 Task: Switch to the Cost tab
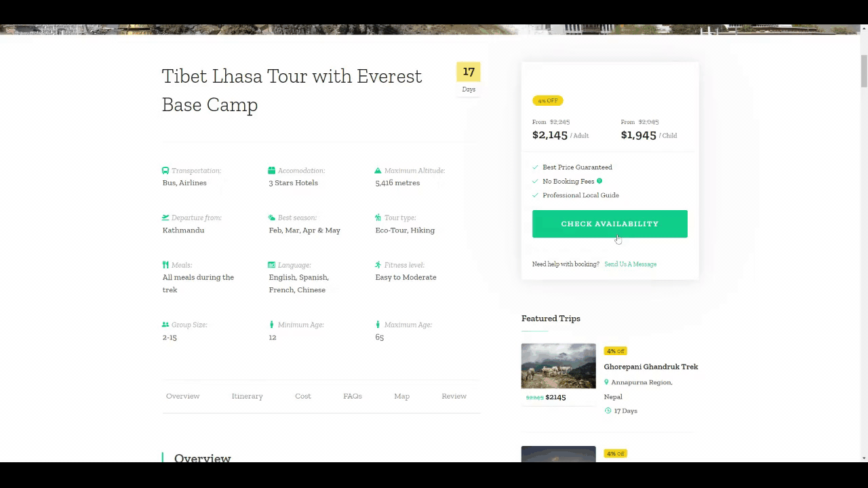(x=303, y=396)
